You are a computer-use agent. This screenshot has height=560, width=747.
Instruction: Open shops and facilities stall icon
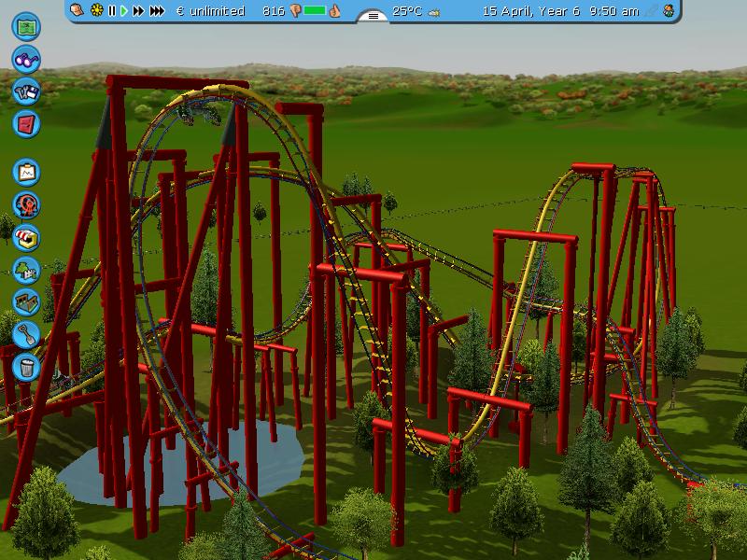coord(26,238)
